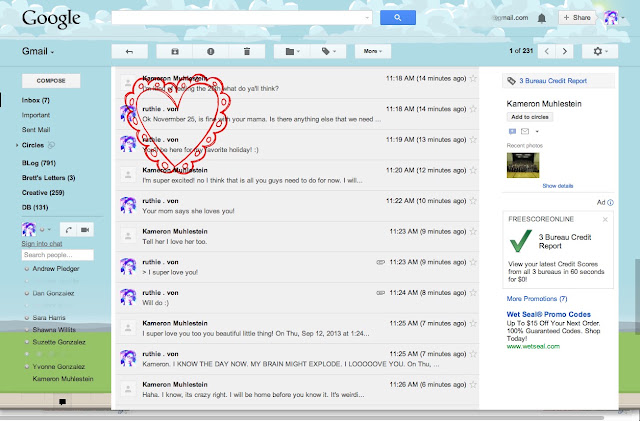Open the Creative (259) label

pyautogui.click(x=43, y=193)
